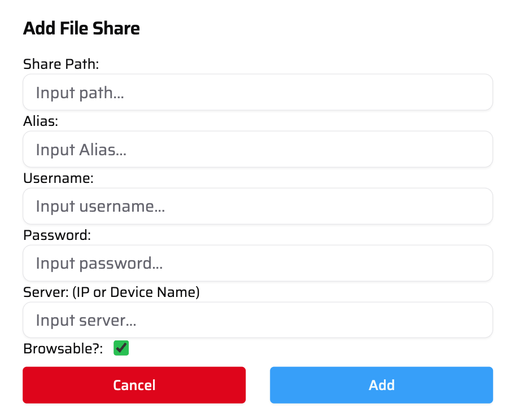Focus the Input server placeholder field
Viewport: 515px width, 420px height.
(x=257, y=320)
